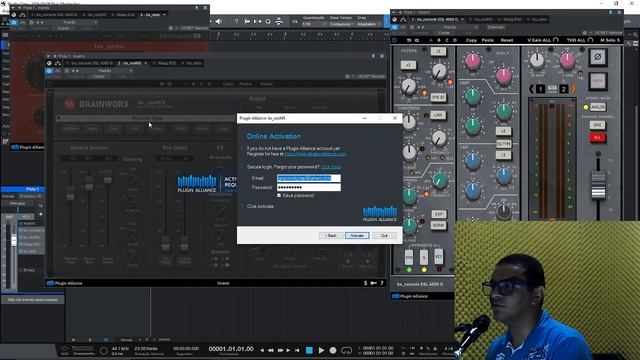Select settings bank B in SSL console
The image size is (640, 360).
(x=439, y=40)
